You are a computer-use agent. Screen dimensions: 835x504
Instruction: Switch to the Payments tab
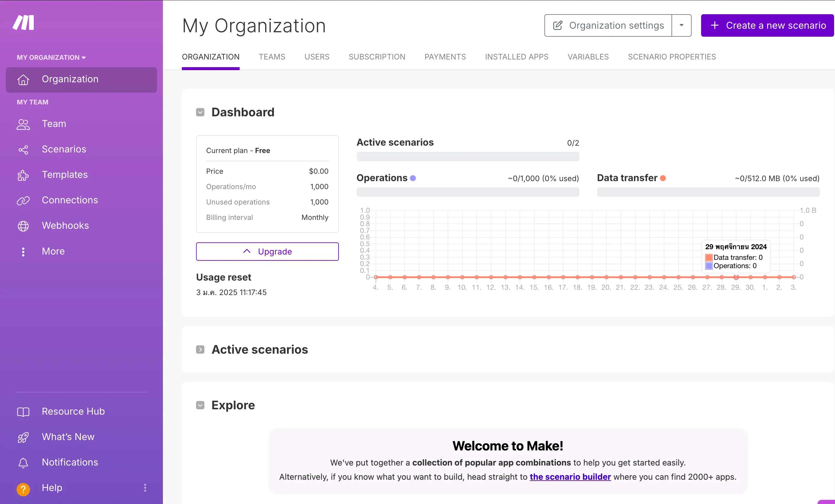point(445,57)
